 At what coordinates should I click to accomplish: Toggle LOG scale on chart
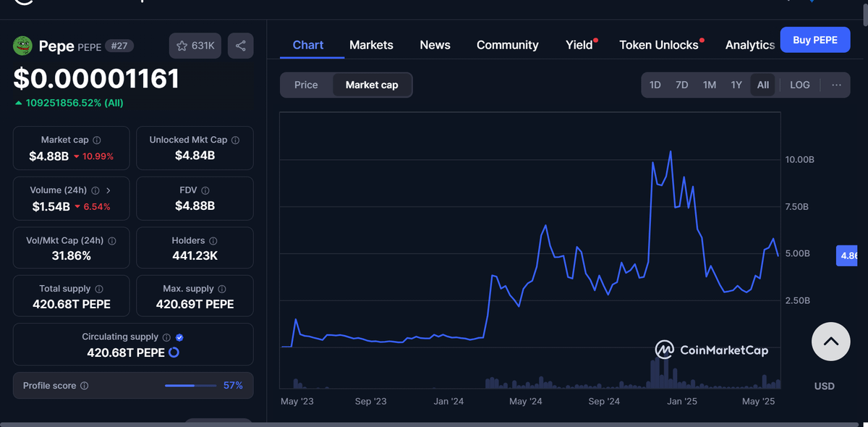coord(800,85)
